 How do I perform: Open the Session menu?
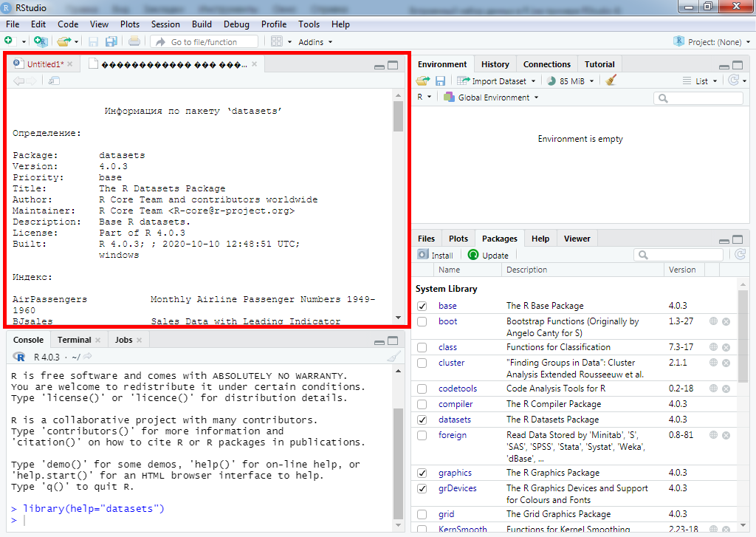165,24
